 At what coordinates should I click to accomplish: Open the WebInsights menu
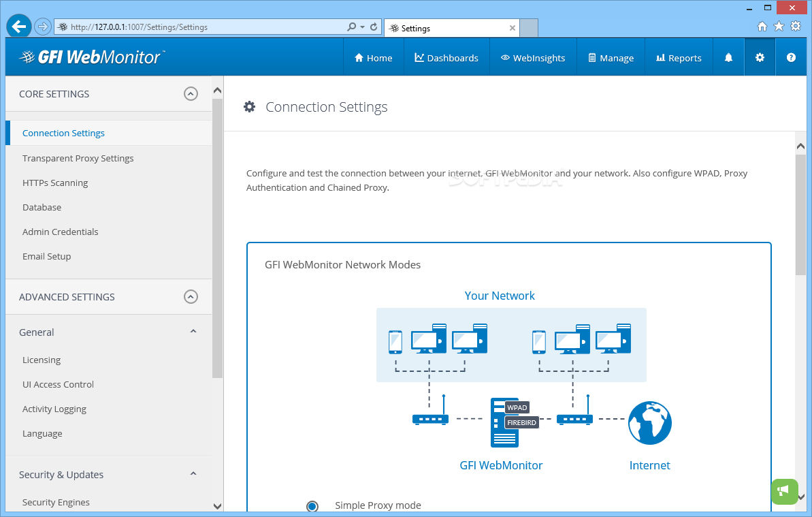(533, 57)
